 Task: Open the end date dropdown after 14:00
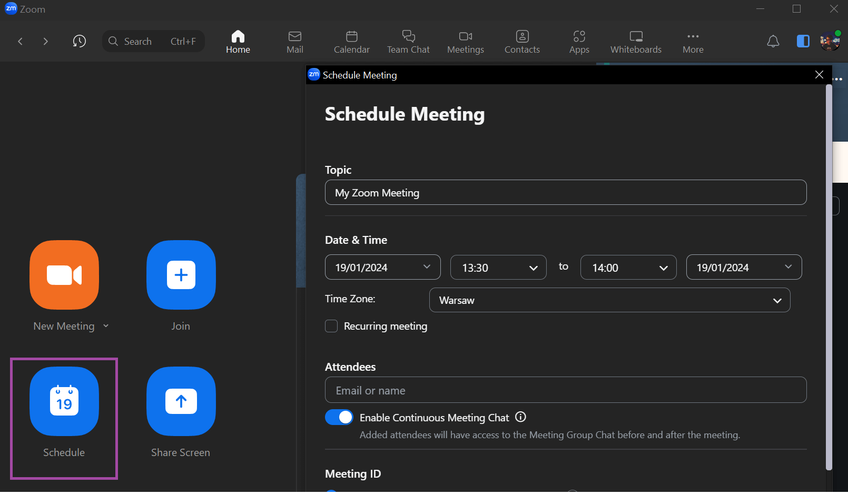(x=744, y=267)
